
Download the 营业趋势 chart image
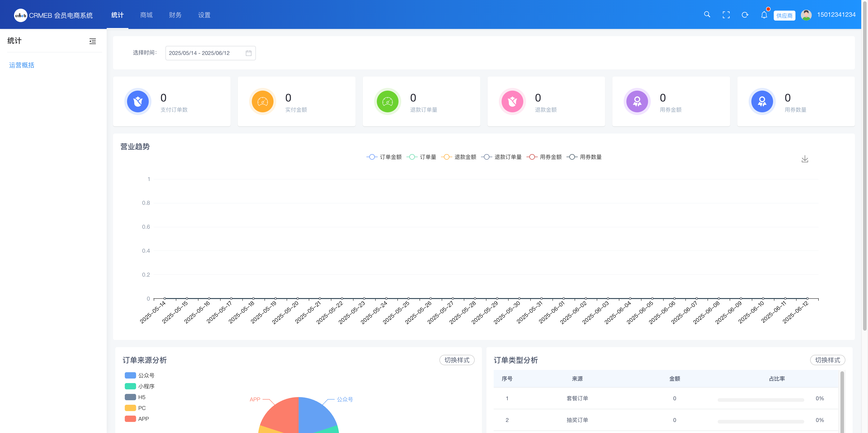pos(805,159)
